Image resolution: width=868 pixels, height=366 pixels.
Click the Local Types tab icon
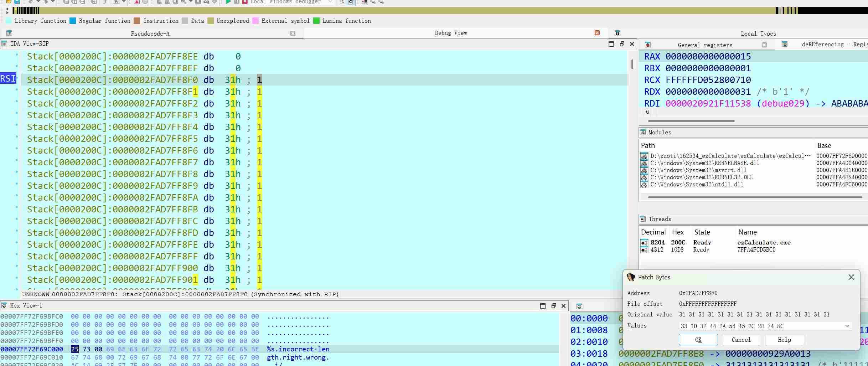pyautogui.click(x=618, y=33)
